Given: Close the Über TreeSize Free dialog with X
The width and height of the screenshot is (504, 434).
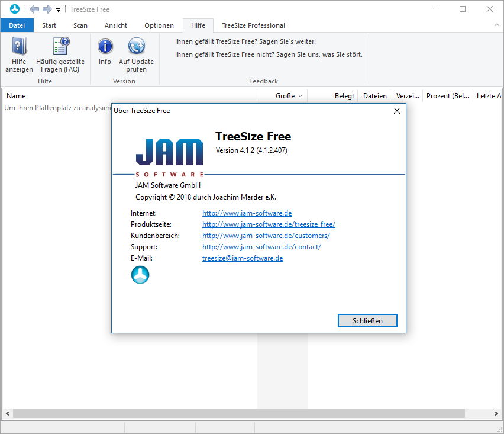Looking at the screenshot, I should pyautogui.click(x=397, y=111).
